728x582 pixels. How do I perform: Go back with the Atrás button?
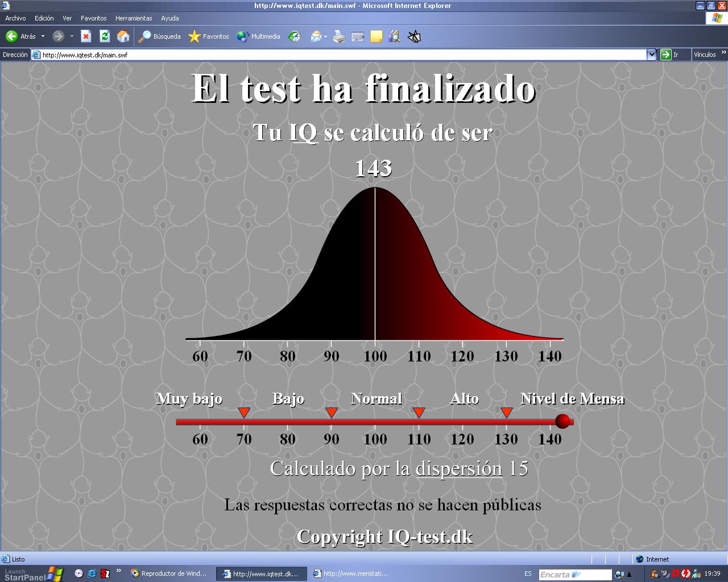[x=21, y=36]
